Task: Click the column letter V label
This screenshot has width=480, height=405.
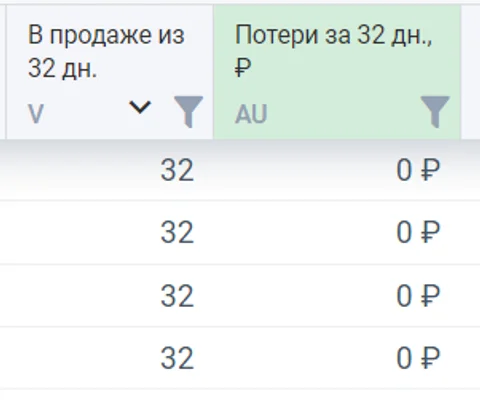Action: pyautogui.click(x=36, y=114)
